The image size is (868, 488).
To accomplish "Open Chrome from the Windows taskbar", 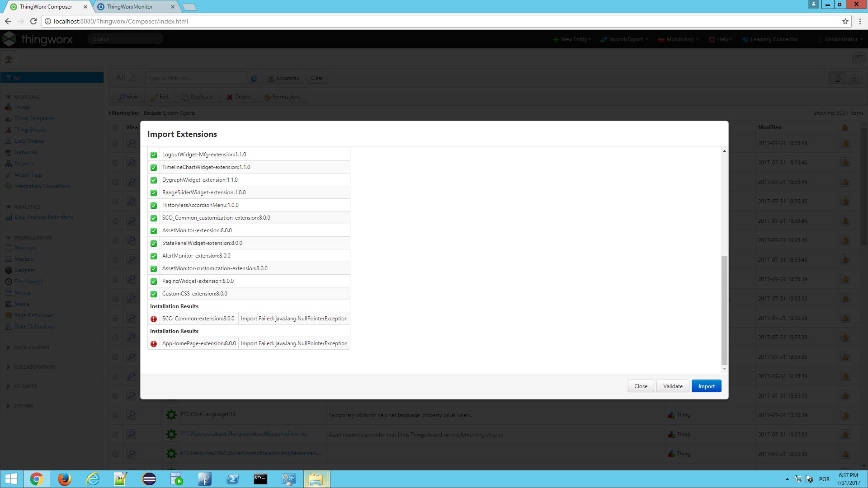I will click(x=36, y=479).
